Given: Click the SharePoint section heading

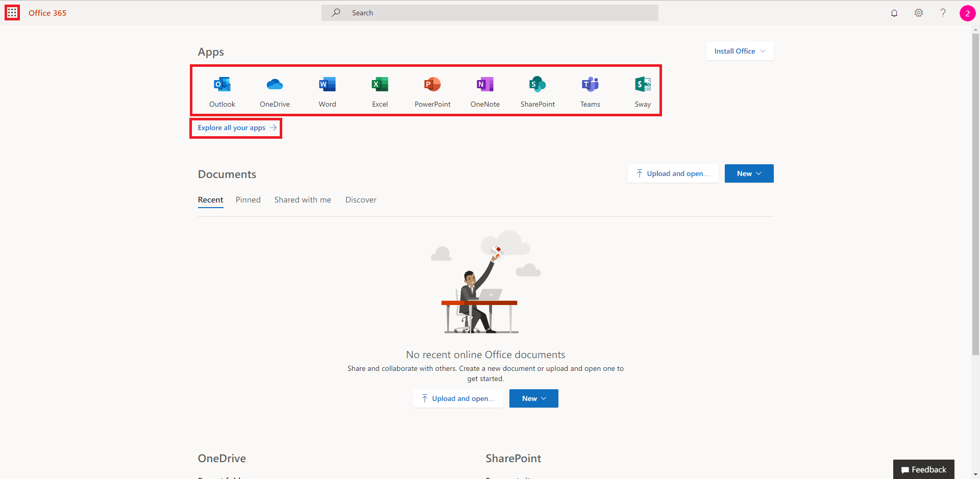Looking at the screenshot, I should point(513,458).
